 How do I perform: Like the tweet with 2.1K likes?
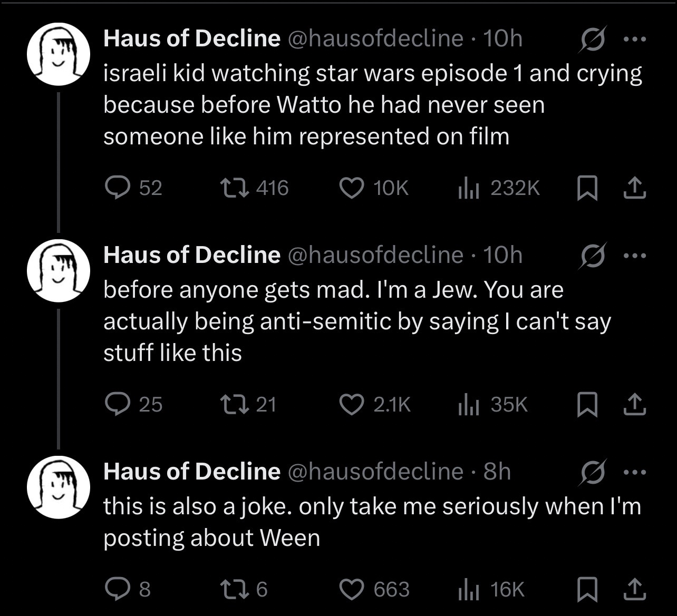pyautogui.click(x=351, y=404)
